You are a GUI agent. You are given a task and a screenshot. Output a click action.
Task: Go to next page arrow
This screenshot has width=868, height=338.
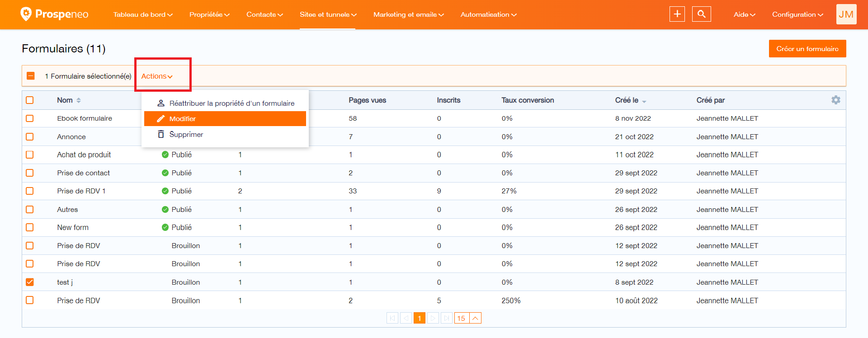[433, 318]
